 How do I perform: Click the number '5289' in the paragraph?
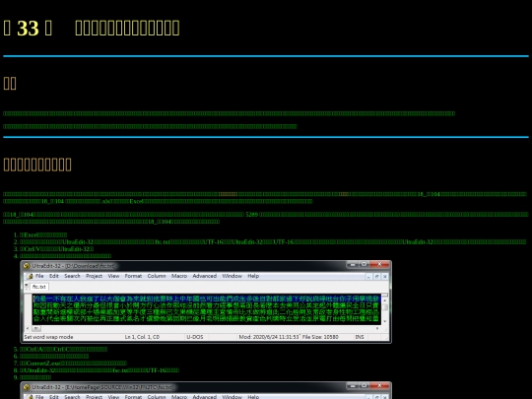pyautogui.click(x=252, y=215)
